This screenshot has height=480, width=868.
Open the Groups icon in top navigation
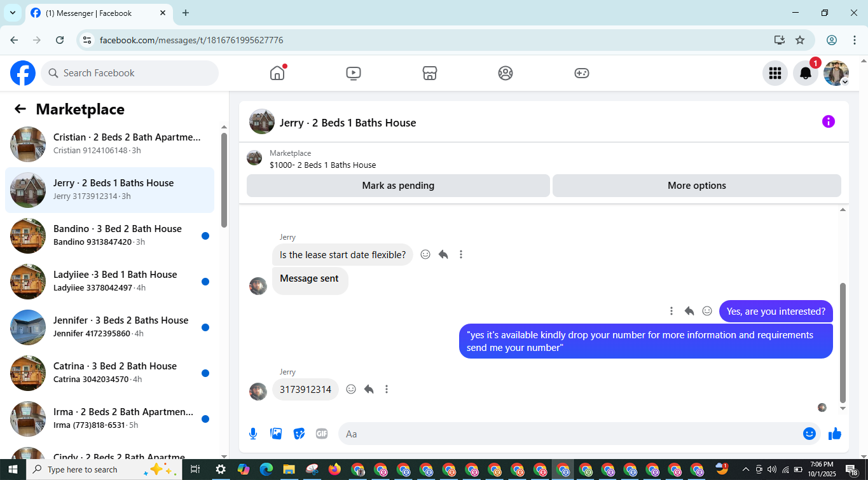tap(506, 73)
